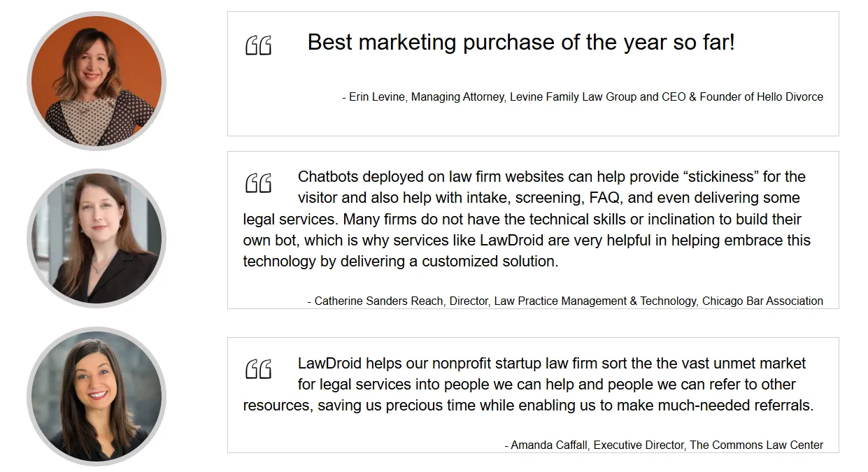
Task: Click quote icon in the Chatbots testimonial
Action: tap(258, 183)
